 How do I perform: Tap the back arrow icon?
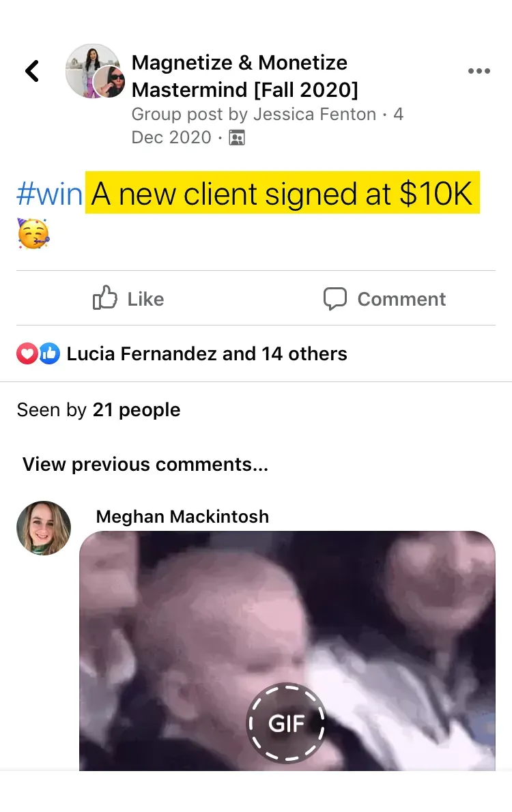32,71
